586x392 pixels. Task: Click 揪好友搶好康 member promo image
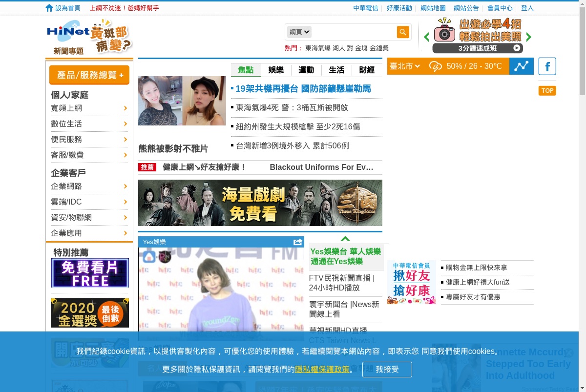[x=412, y=282]
